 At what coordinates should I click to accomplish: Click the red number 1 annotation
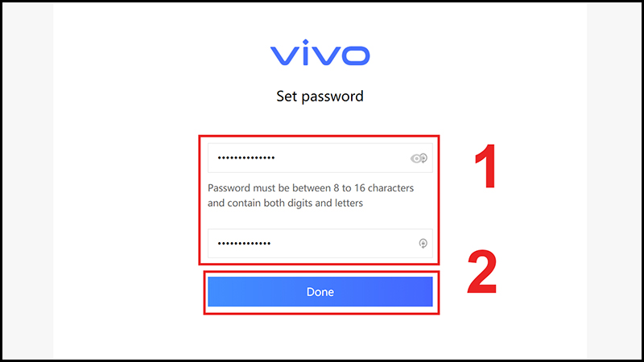pyautogui.click(x=483, y=167)
